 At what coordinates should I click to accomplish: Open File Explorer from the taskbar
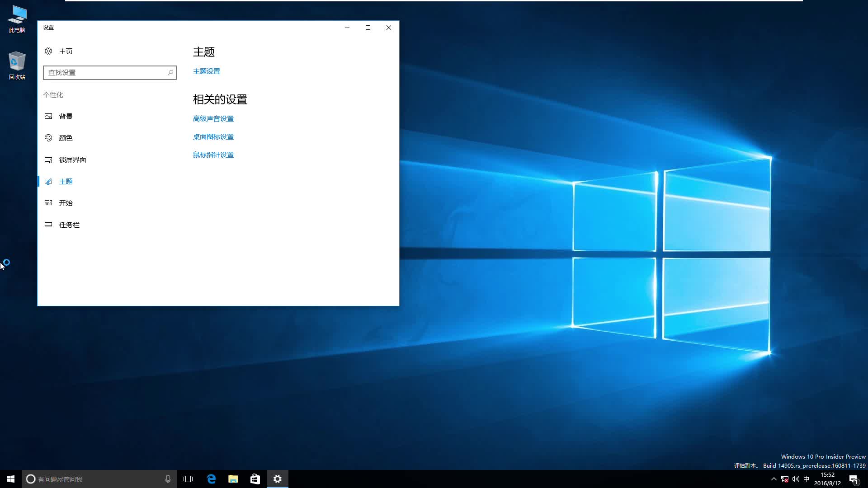pos(233,479)
